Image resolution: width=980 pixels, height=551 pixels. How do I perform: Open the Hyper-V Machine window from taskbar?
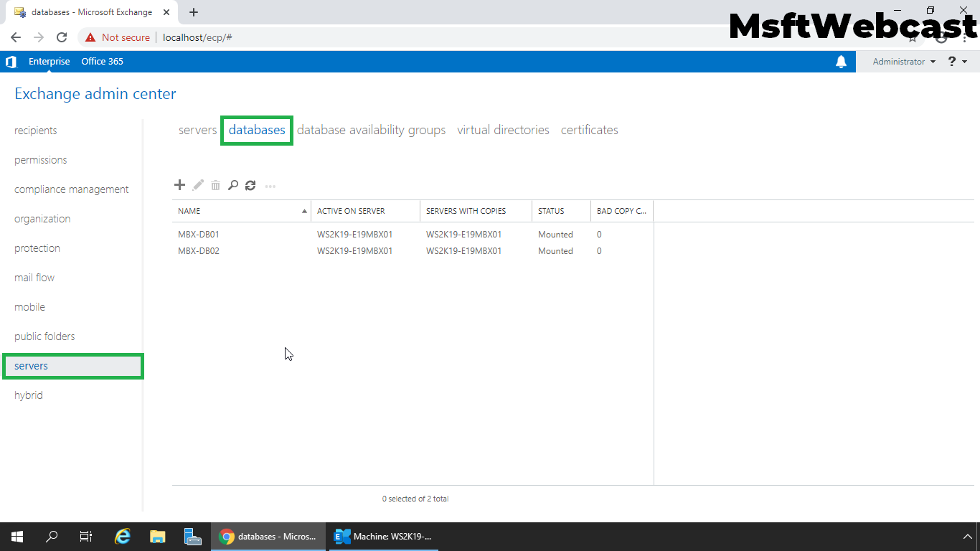(383, 536)
